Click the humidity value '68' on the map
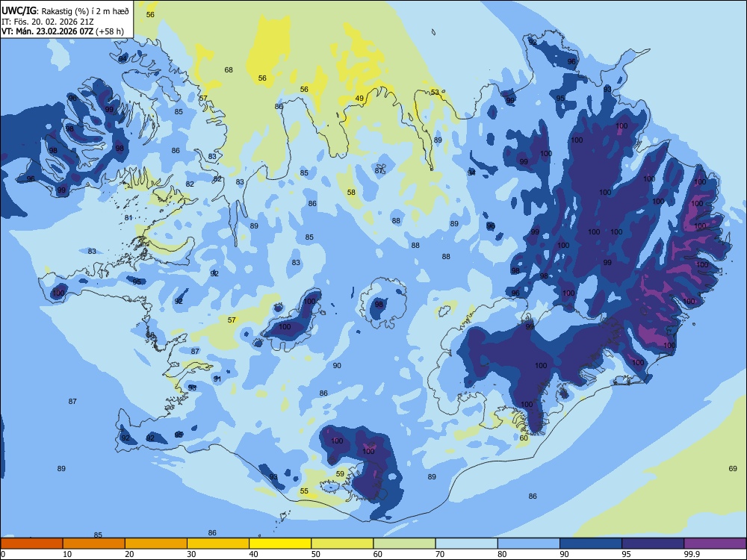 coord(229,70)
